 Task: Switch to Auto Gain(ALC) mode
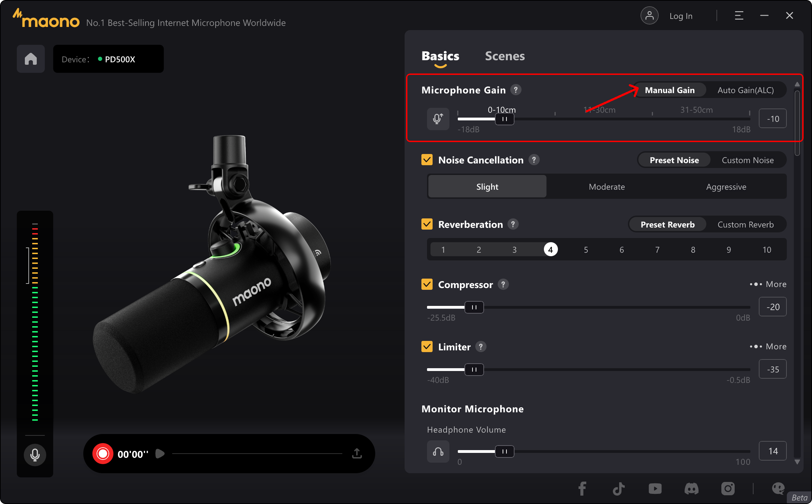pos(746,90)
